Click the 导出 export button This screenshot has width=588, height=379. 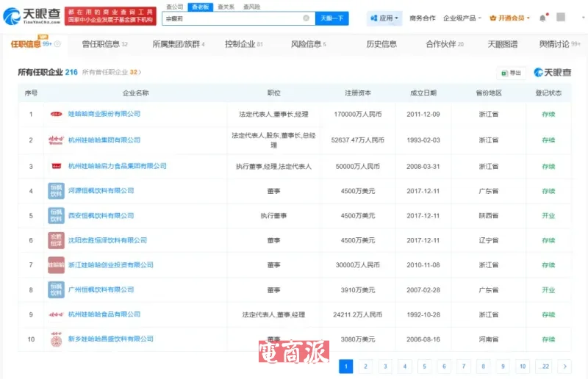pyautogui.click(x=511, y=73)
